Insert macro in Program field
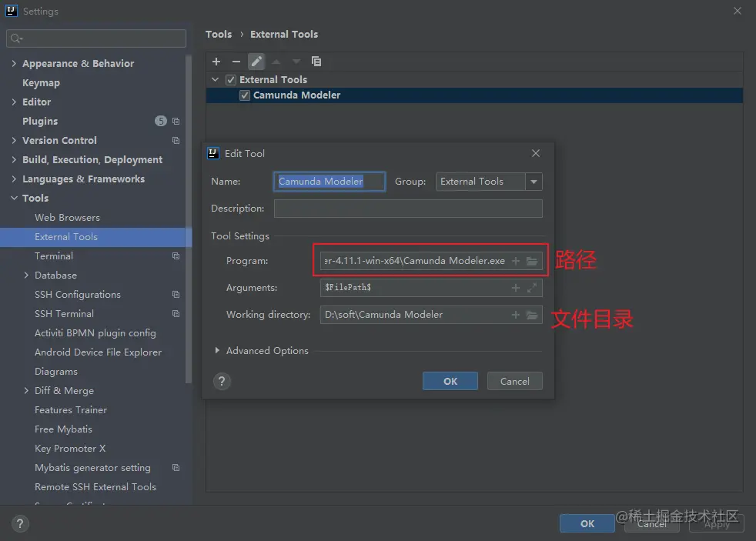Image resolution: width=756 pixels, height=541 pixels. tap(515, 261)
